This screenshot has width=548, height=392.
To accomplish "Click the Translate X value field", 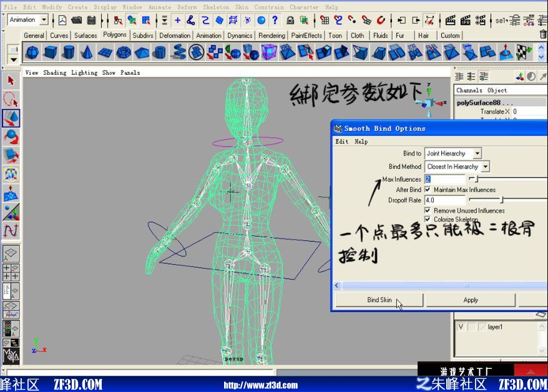I will 529,112.
